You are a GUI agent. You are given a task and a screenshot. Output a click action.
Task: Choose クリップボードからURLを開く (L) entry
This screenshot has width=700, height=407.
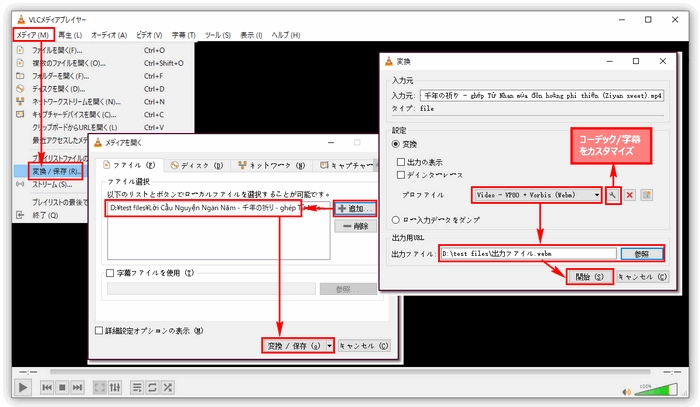[x=104, y=128]
